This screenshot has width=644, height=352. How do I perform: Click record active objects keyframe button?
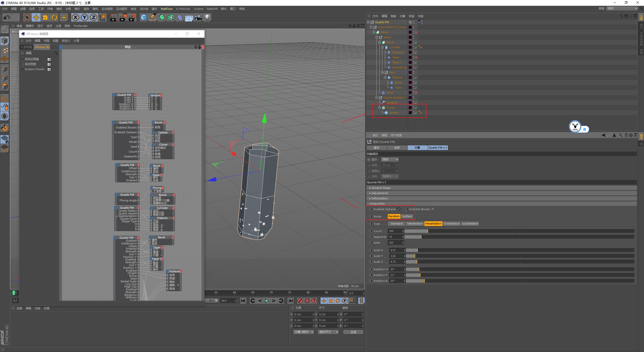coord(300,301)
